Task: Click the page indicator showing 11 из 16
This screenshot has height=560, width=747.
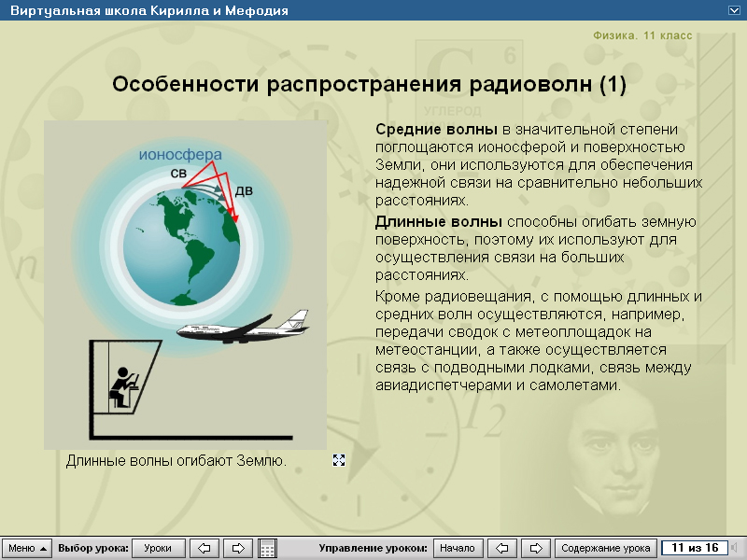Action: point(695,546)
